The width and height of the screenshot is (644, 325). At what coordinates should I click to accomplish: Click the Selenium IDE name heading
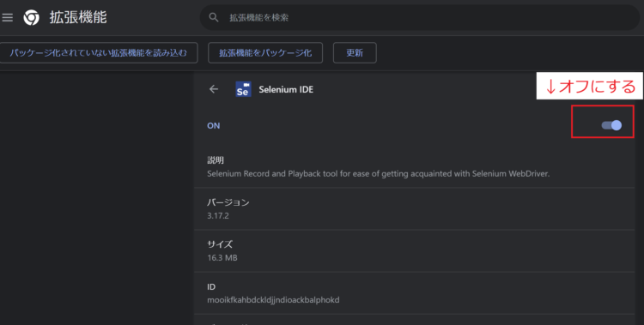286,89
